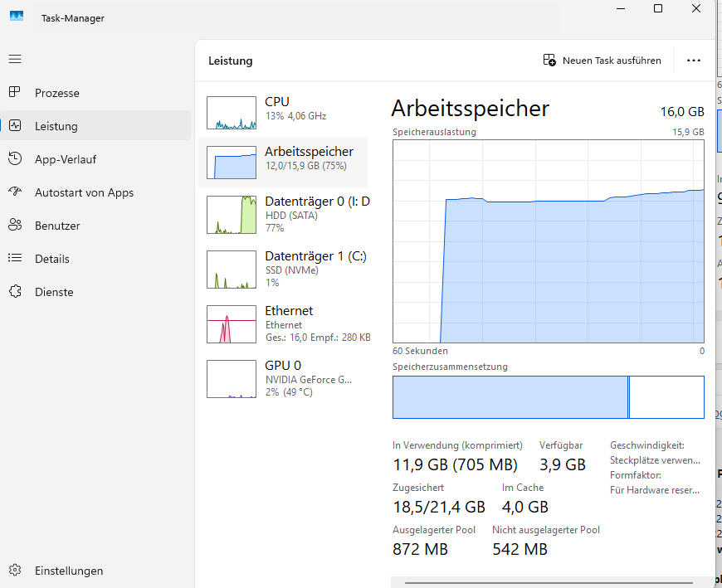722x588 pixels.
Task: Open App-Verlauf page
Action: point(95,159)
